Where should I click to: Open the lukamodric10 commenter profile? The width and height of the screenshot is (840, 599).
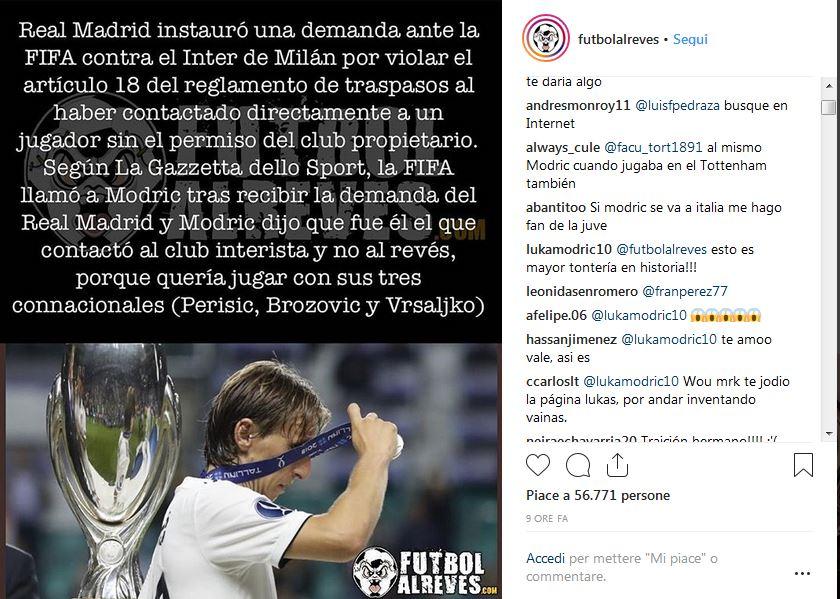(569, 249)
